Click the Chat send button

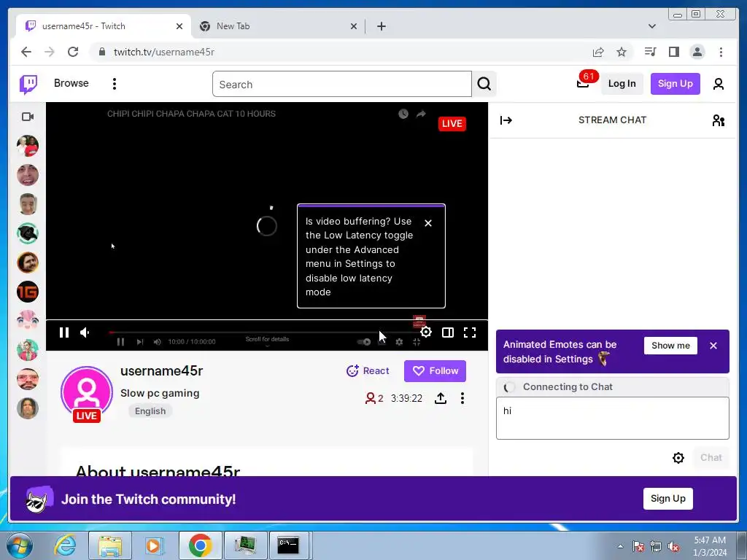click(711, 458)
